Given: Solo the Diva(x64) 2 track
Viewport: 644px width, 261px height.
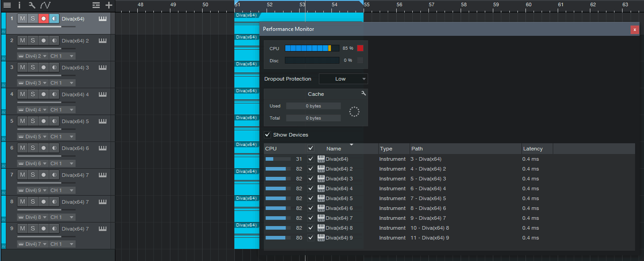Looking at the screenshot, I should click(x=33, y=41).
